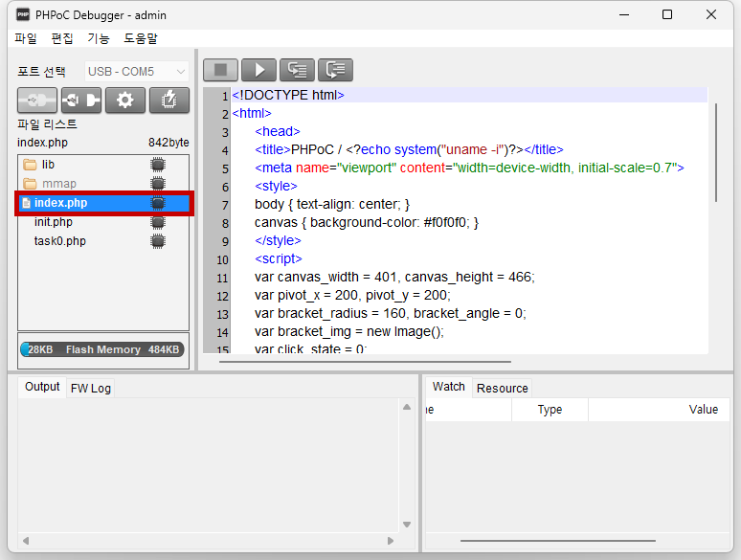Screen dimensions: 741x560
Task: Click the Output panel scroll-up arrow
Action: tap(407, 407)
